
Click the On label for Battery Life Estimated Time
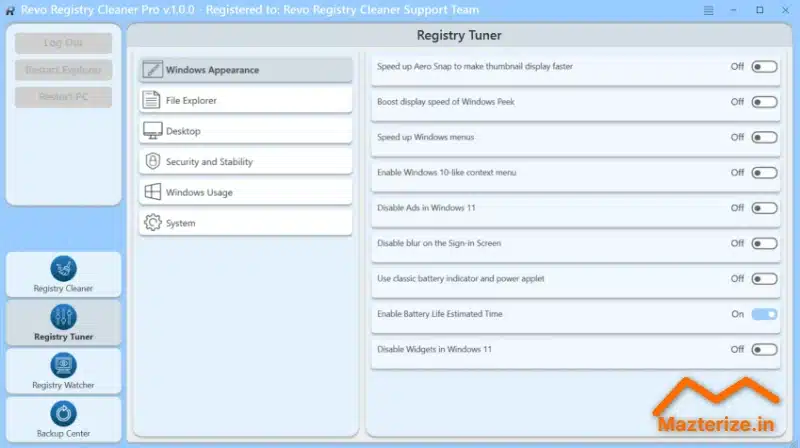737,314
